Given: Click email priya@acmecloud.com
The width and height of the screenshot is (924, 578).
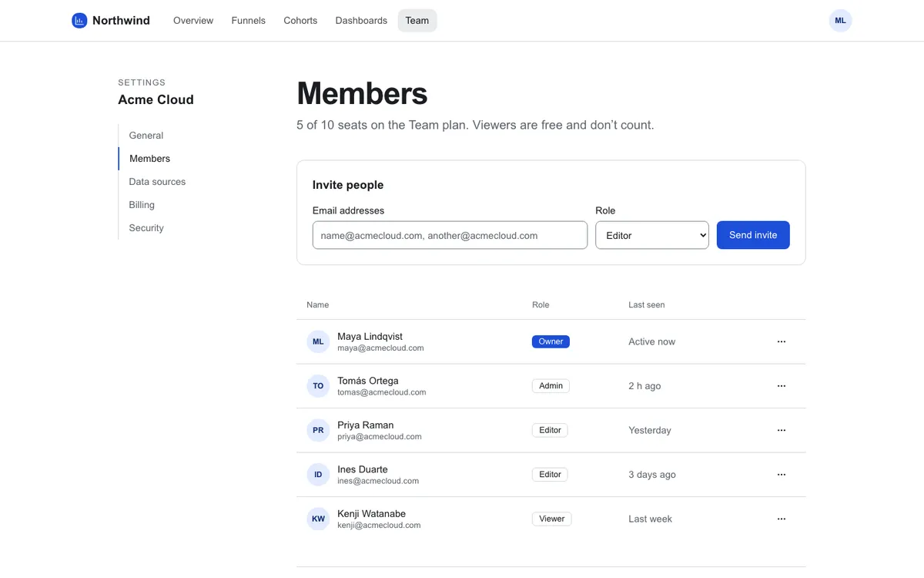Looking at the screenshot, I should point(379,437).
